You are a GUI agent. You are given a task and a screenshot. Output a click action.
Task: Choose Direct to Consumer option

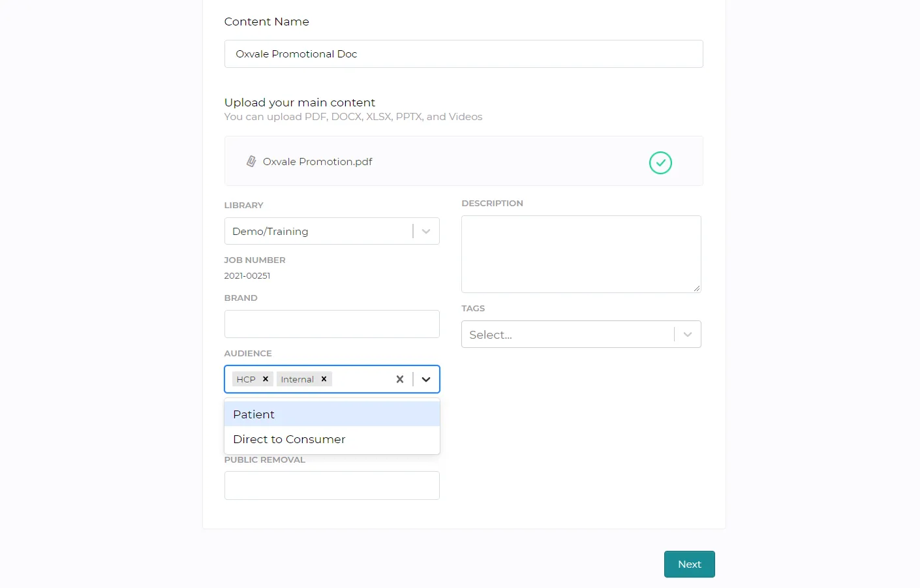pyautogui.click(x=332, y=439)
